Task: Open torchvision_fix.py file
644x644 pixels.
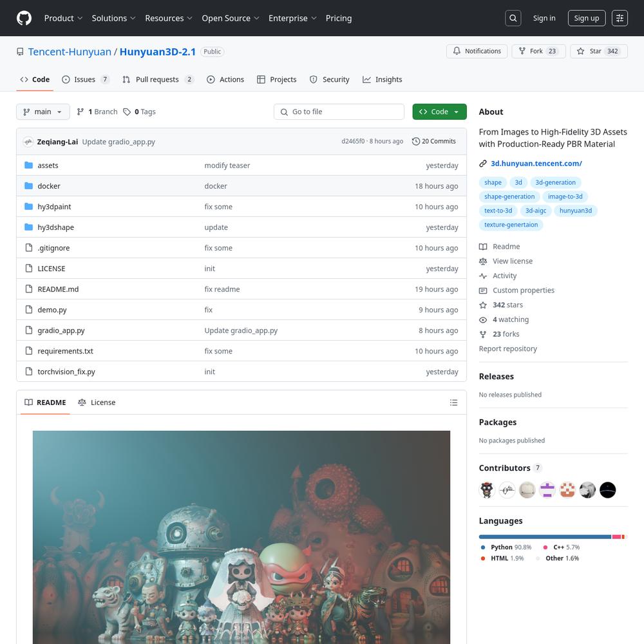Action: pyautogui.click(x=66, y=372)
